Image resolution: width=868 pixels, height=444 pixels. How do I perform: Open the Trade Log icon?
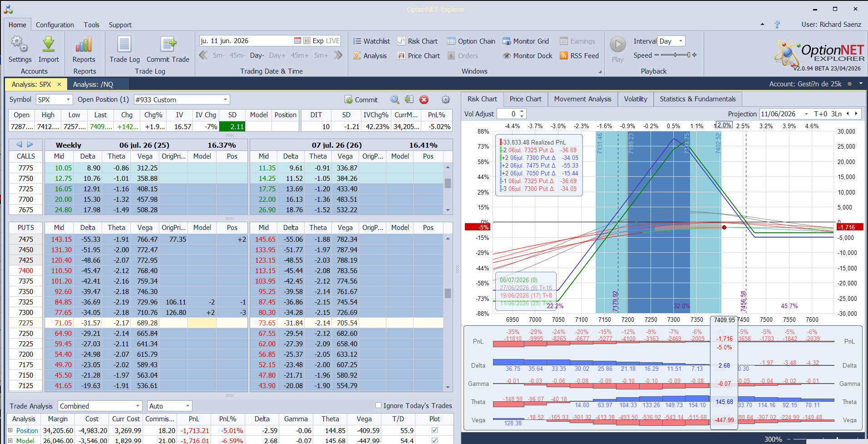click(124, 50)
